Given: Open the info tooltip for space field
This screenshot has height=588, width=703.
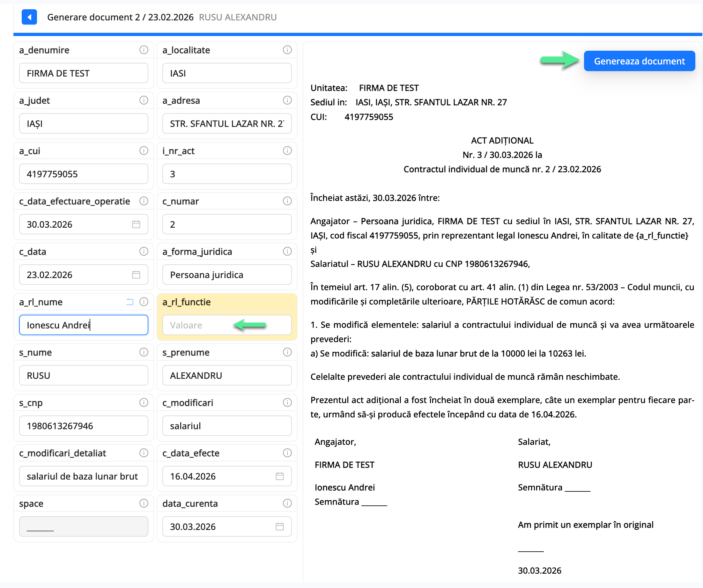Looking at the screenshot, I should click(144, 503).
